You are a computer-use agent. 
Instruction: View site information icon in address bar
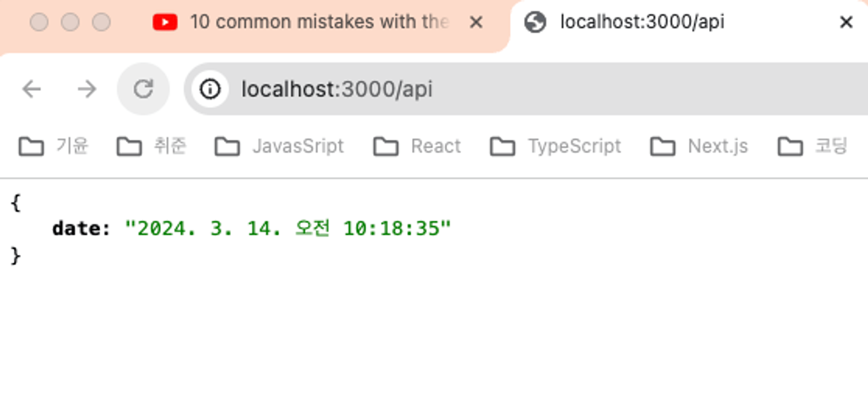(x=210, y=89)
